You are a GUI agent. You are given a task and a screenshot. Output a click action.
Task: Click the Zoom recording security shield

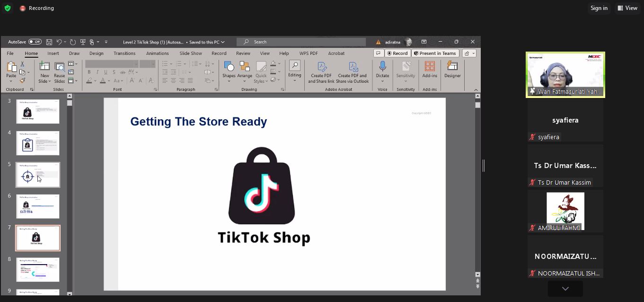tap(7, 8)
